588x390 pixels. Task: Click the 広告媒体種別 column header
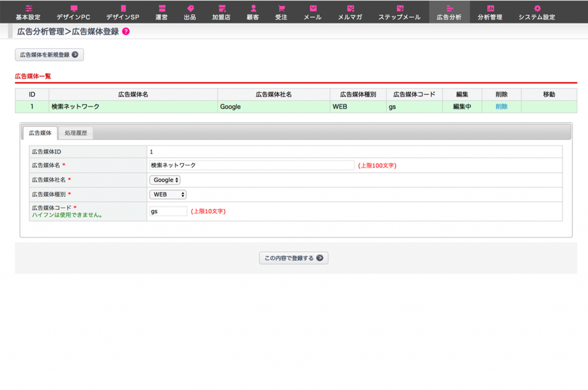point(358,95)
